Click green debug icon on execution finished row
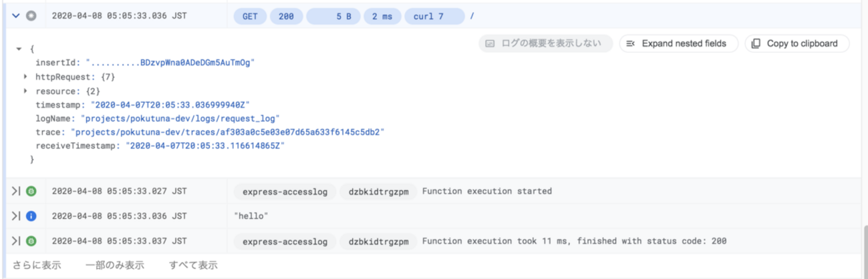Image resolution: width=868 pixels, height=279 pixels. [x=31, y=241]
